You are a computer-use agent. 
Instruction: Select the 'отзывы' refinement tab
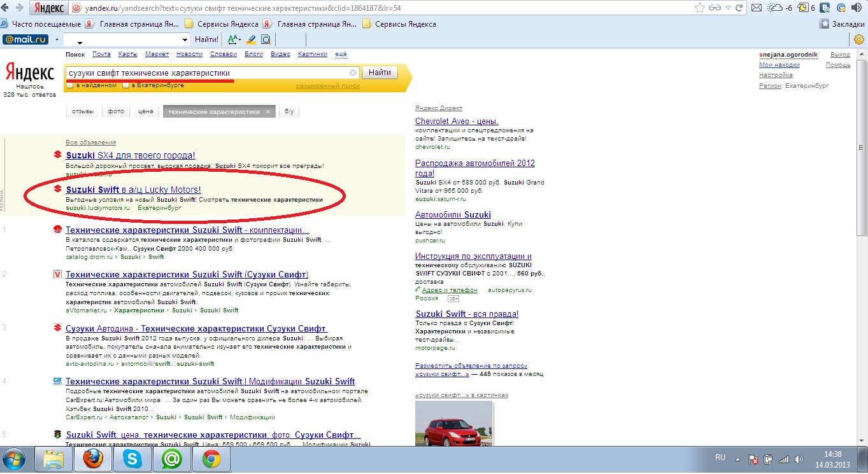coord(83,111)
